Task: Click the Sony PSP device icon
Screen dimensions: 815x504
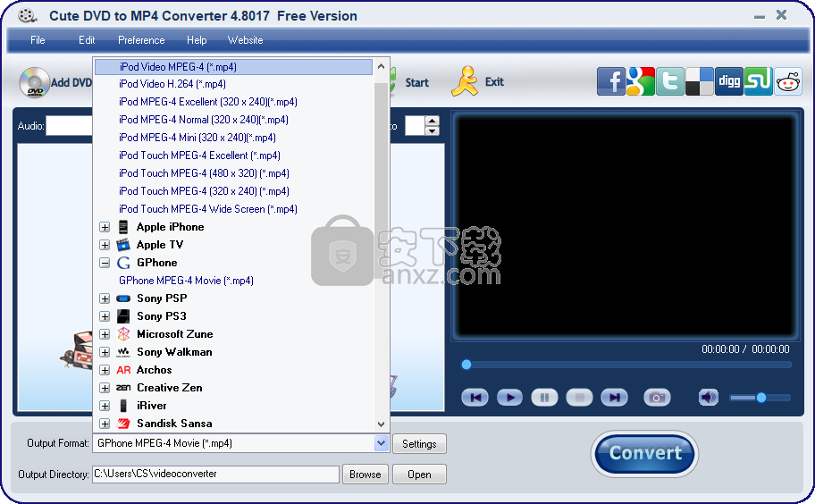Action: [x=123, y=298]
